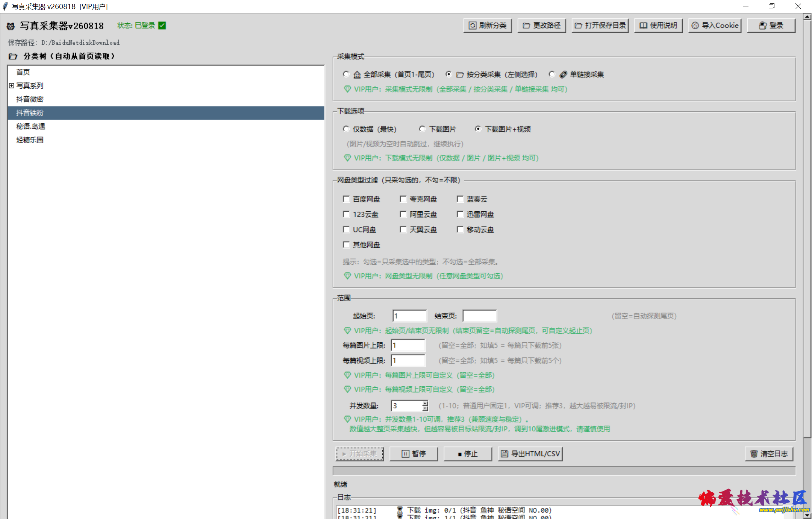Click the 就绪 status text
Image resolution: width=812 pixels, height=519 pixels.
click(341, 484)
